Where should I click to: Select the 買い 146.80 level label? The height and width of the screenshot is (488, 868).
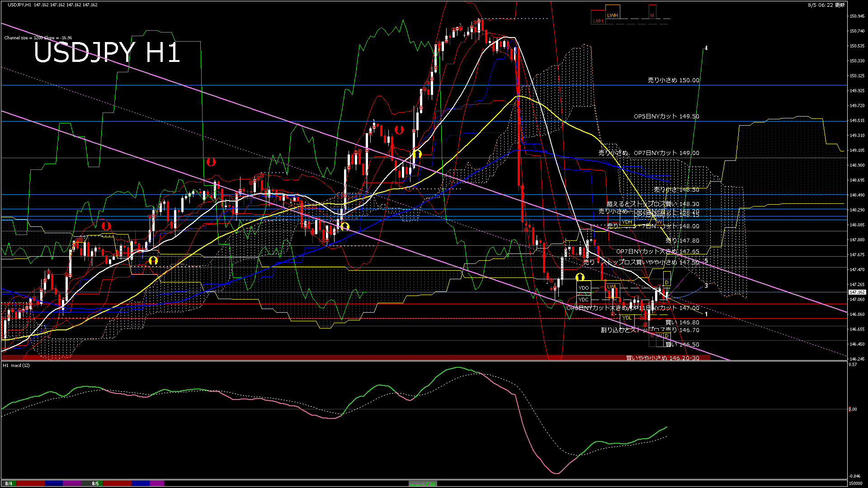point(682,323)
